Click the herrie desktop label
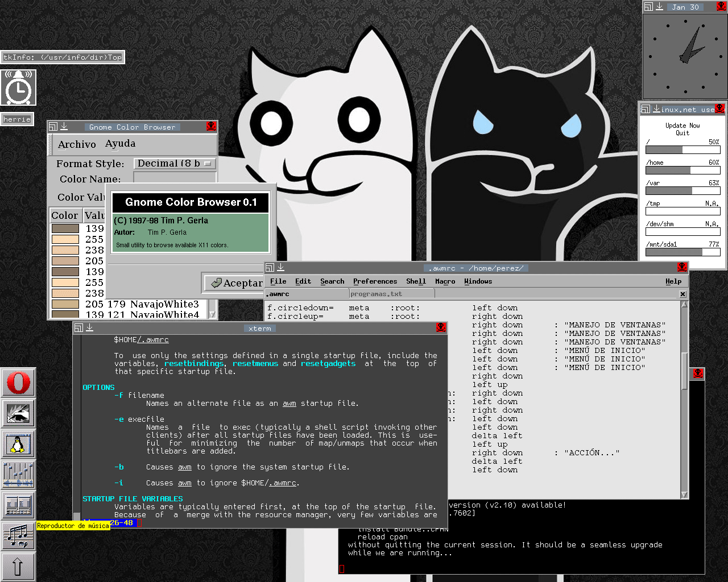The width and height of the screenshot is (728, 582). (x=17, y=119)
